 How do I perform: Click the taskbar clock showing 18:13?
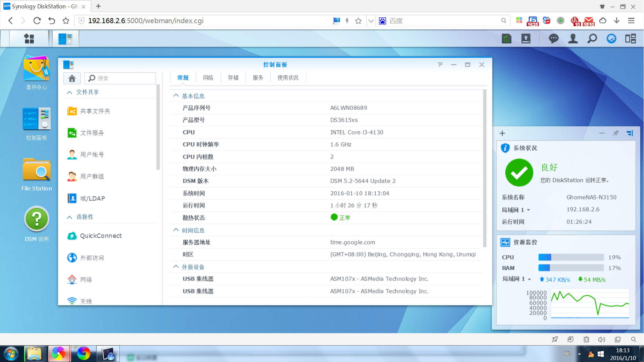623,354
